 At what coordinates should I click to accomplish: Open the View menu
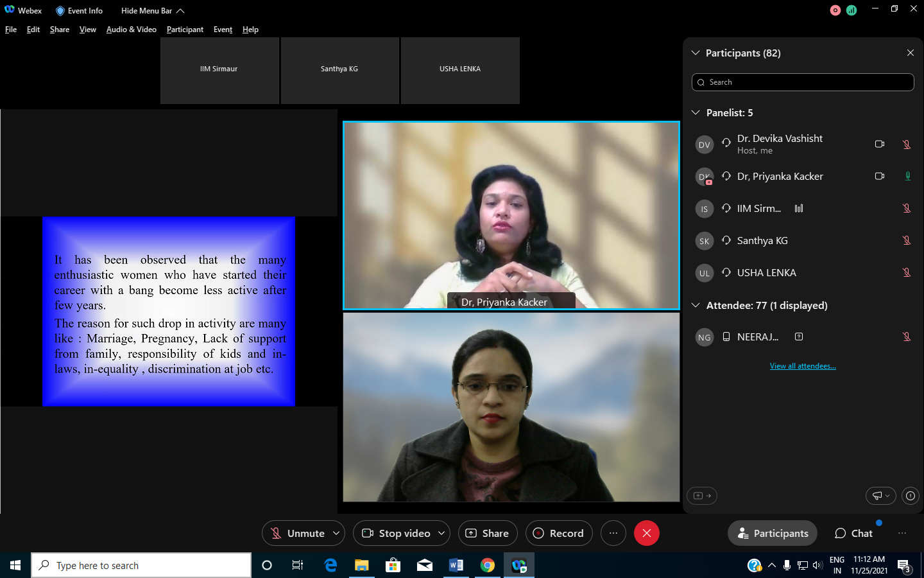(88, 30)
